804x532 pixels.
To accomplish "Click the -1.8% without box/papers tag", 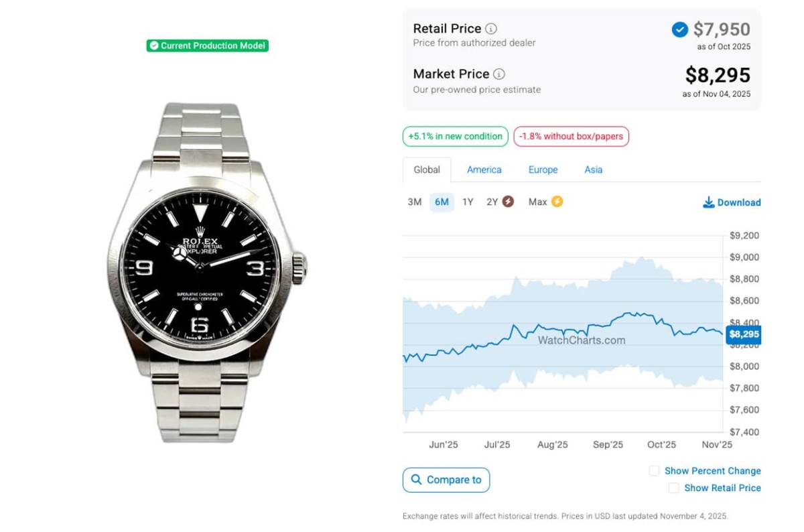I will [571, 137].
